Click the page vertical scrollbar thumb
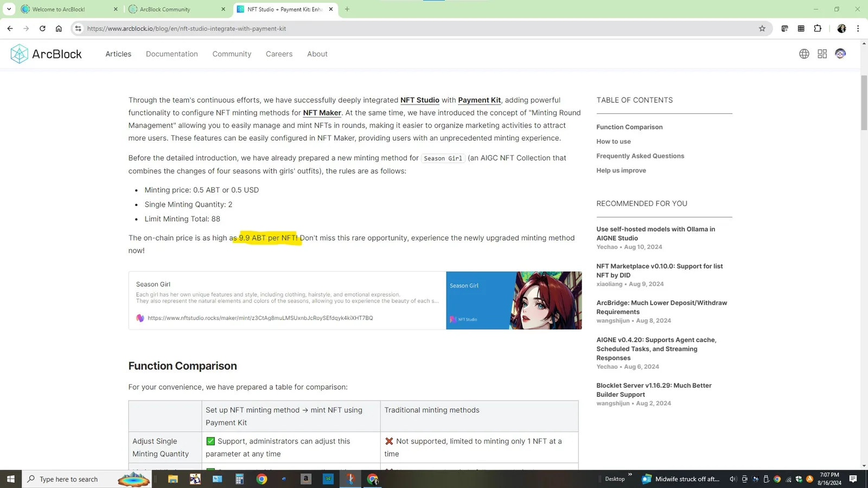Screen dimensions: 868x488 point(864,103)
